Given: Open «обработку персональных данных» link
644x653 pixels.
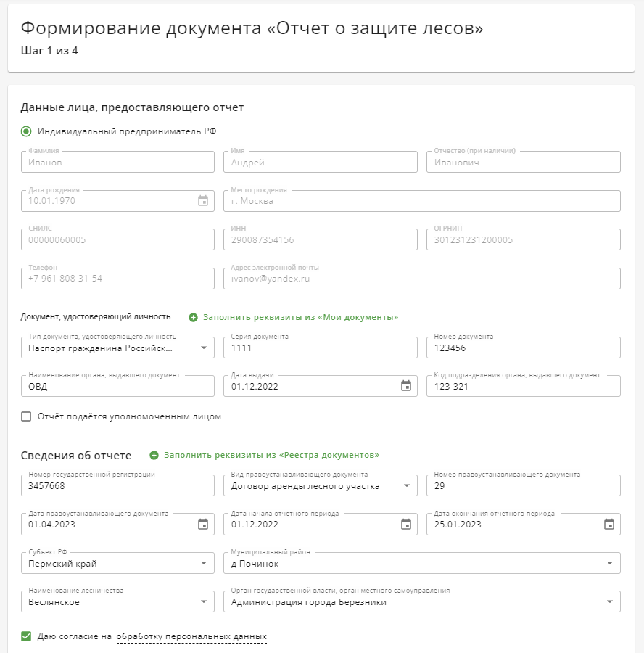Looking at the screenshot, I should [191, 637].
